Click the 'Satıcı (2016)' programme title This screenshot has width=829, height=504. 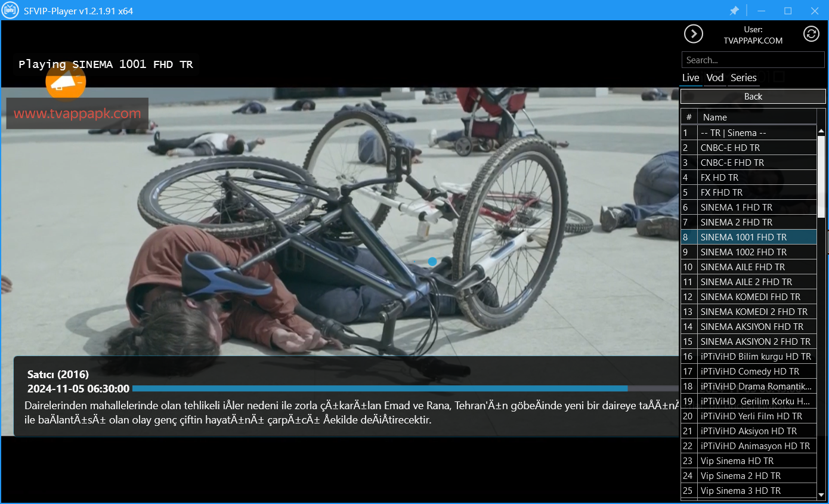coord(58,375)
